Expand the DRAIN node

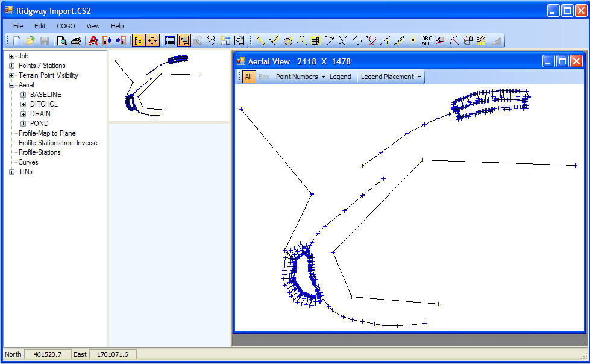(x=23, y=114)
